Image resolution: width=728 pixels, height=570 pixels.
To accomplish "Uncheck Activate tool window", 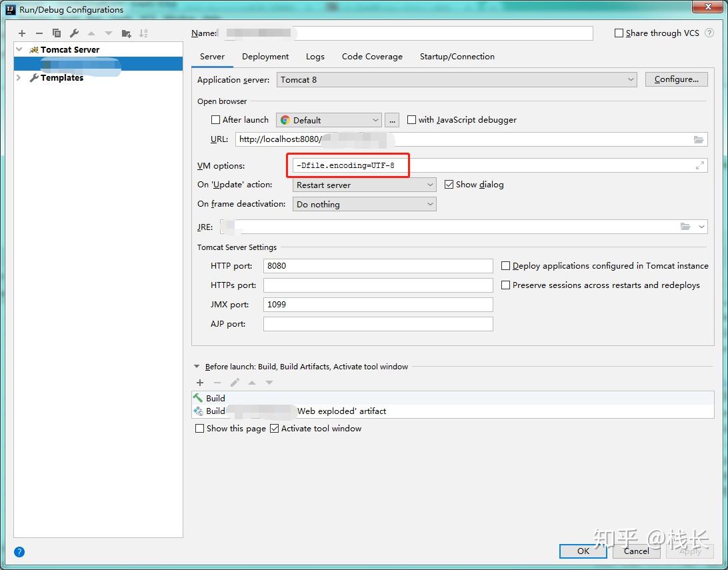I will (x=275, y=429).
